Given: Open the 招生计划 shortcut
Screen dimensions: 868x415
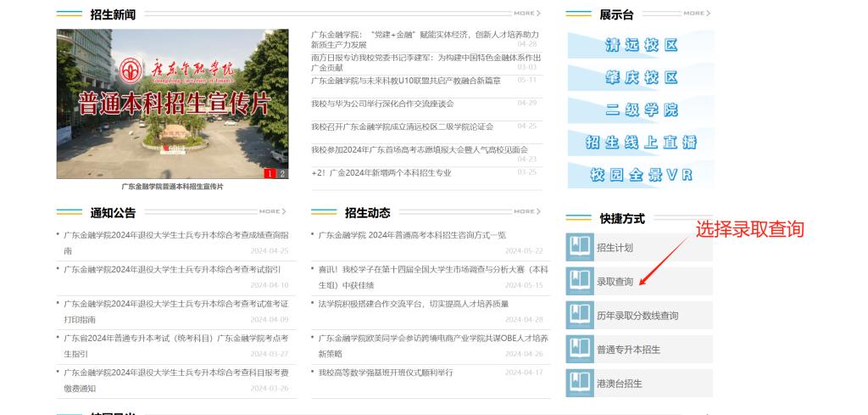Looking at the screenshot, I should (x=639, y=247).
